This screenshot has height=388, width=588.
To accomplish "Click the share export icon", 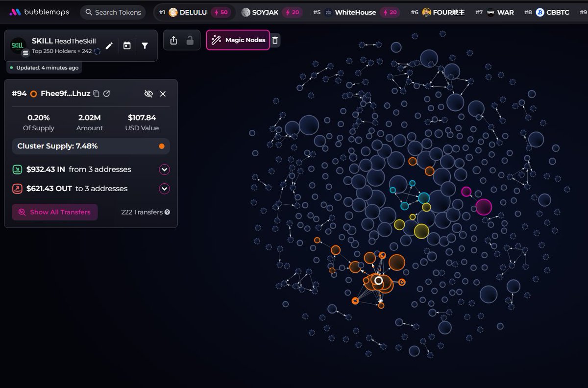I will [173, 40].
